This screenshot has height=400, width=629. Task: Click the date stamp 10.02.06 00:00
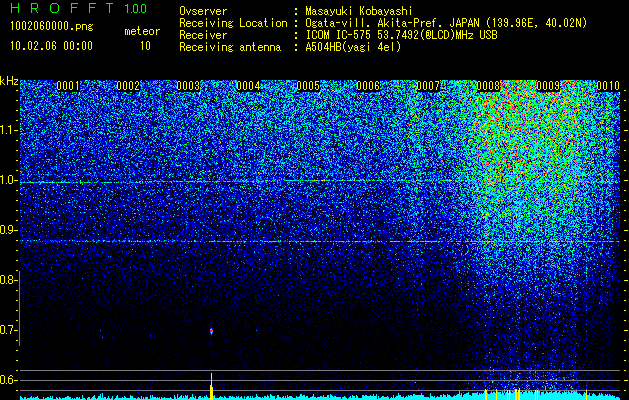[51, 46]
